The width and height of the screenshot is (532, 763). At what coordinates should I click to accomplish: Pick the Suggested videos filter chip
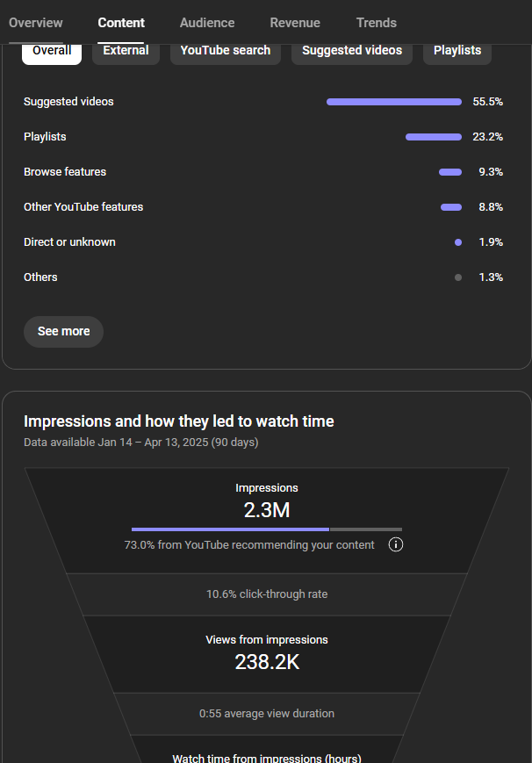(x=352, y=52)
